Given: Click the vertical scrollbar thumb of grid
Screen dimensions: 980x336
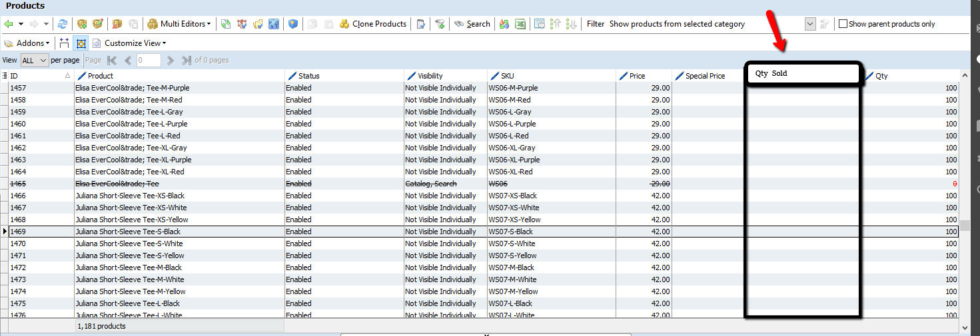Looking at the screenshot, I should click(965, 225).
